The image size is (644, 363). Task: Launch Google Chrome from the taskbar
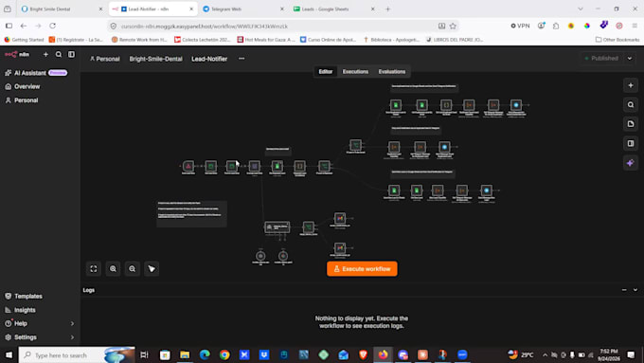(224, 354)
